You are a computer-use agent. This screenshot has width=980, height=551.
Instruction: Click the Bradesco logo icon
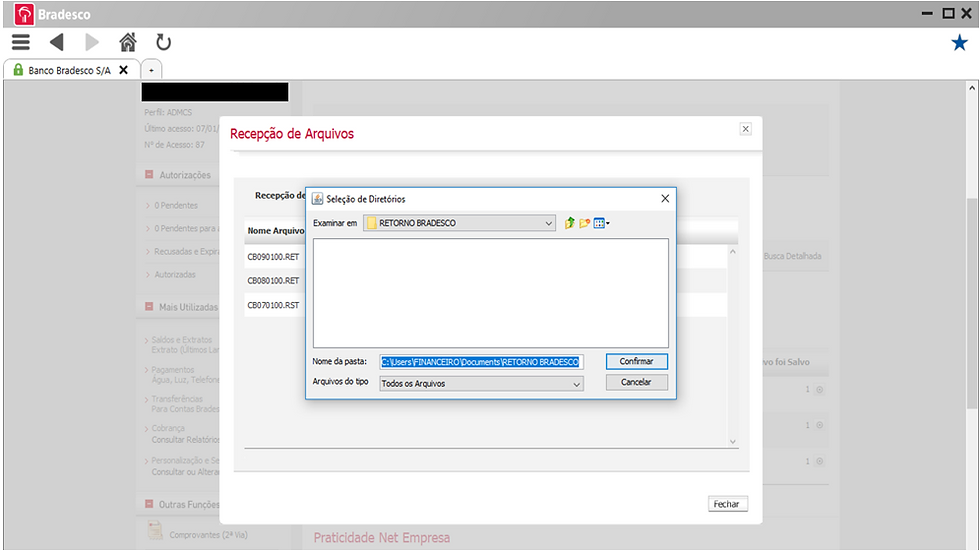[24, 14]
